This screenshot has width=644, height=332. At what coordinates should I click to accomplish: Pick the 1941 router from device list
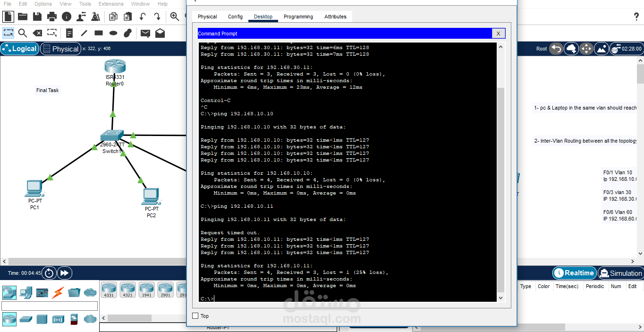(x=147, y=289)
